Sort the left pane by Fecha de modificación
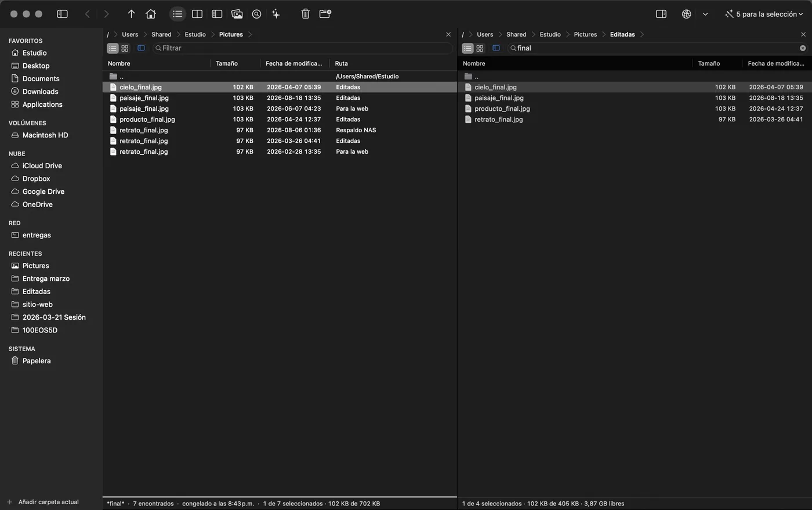The image size is (812, 510). 295,63
